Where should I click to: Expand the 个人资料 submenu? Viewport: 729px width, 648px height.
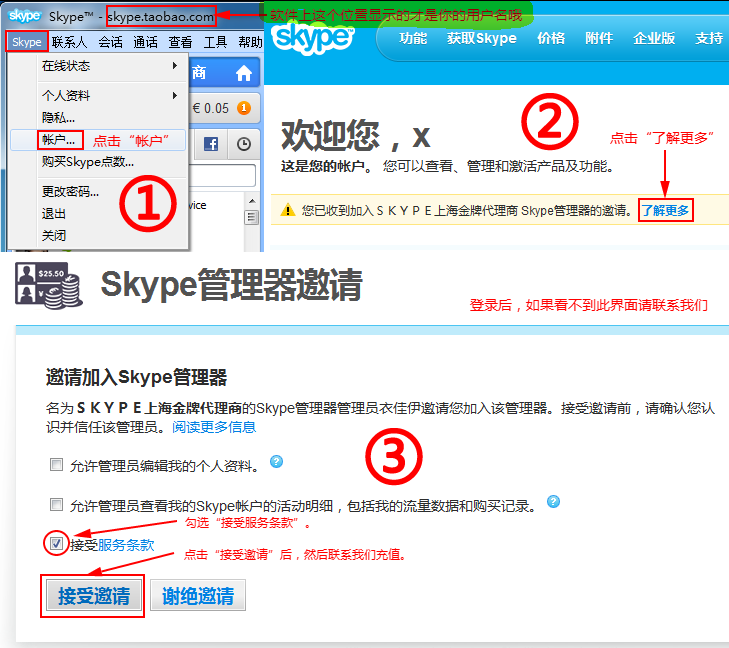click(x=98, y=96)
